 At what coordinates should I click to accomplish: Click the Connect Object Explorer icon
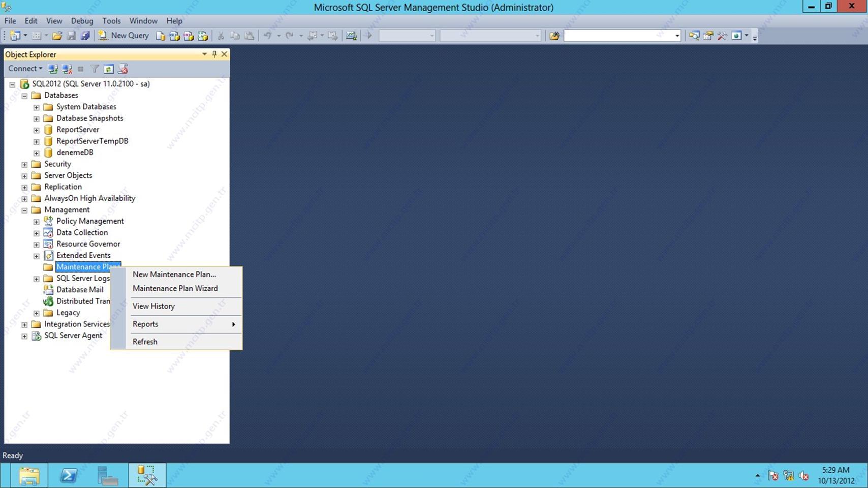(52, 69)
